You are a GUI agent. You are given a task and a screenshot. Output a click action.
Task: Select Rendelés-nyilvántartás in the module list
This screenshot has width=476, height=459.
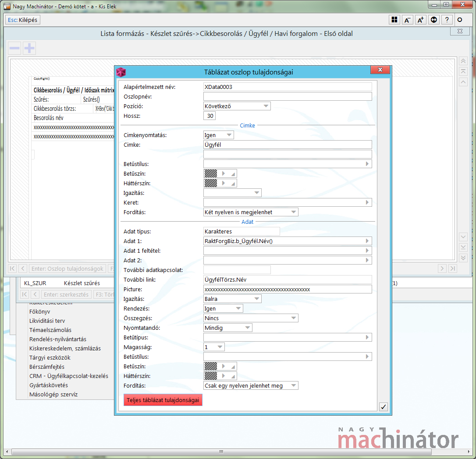(x=58, y=339)
